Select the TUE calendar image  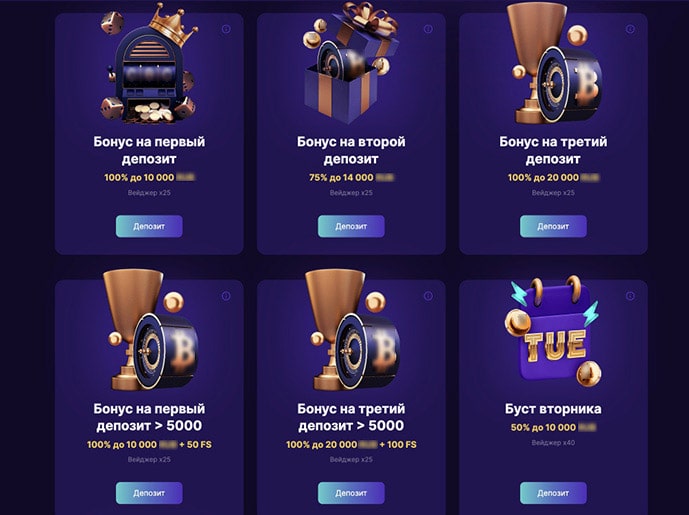click(553, 333)
